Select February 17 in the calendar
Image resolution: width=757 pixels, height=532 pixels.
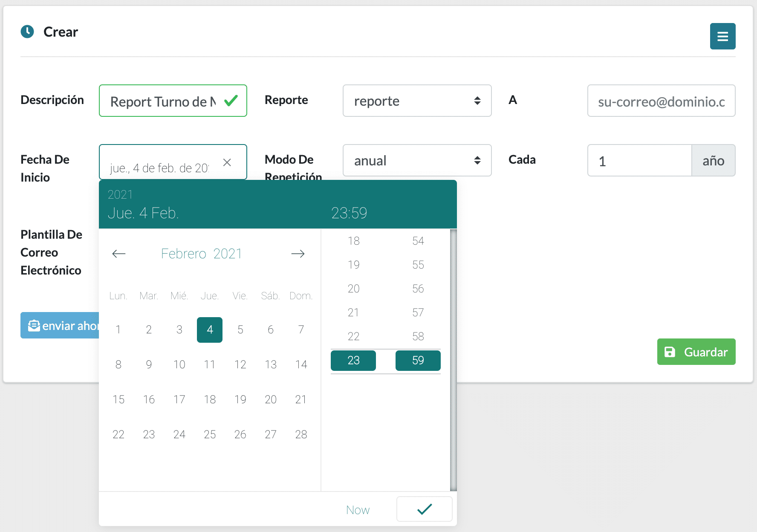click(x=179, y=399)
